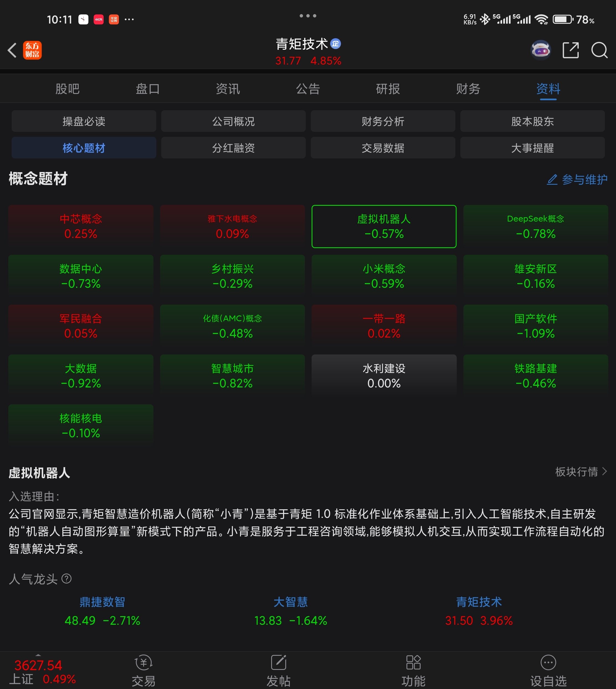
Task: Select the 小米概念 tile
Action: click(384, 276)
